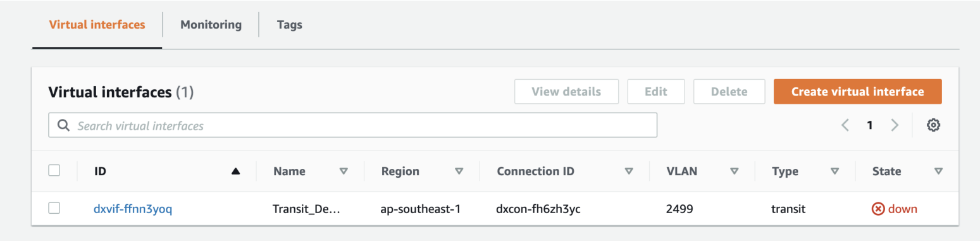
Task: Sort by VLAN column arrow
Action: (735, 171)
